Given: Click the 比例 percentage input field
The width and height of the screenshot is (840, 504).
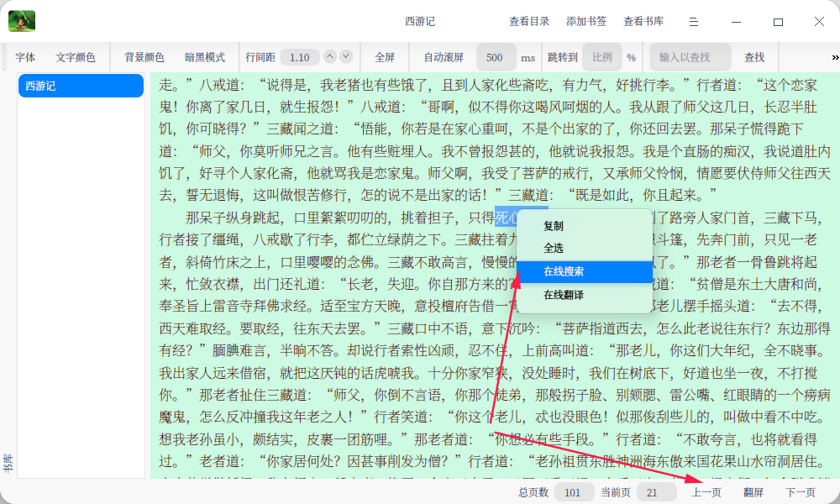Looking at the screenshot, I should (602, 57).
